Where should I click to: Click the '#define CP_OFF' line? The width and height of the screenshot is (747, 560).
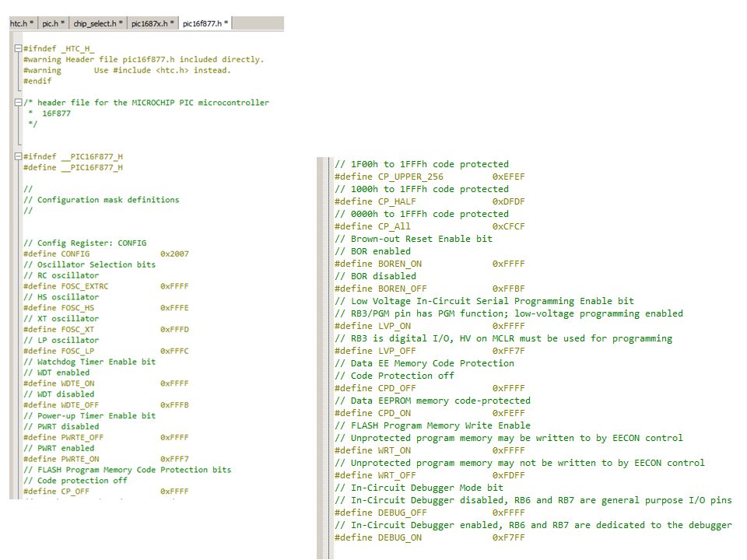[106, 492]
